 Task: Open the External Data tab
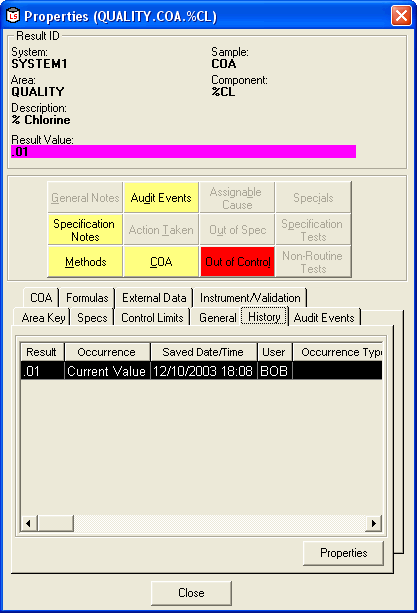pyautogui.click(x=154, y=298)
